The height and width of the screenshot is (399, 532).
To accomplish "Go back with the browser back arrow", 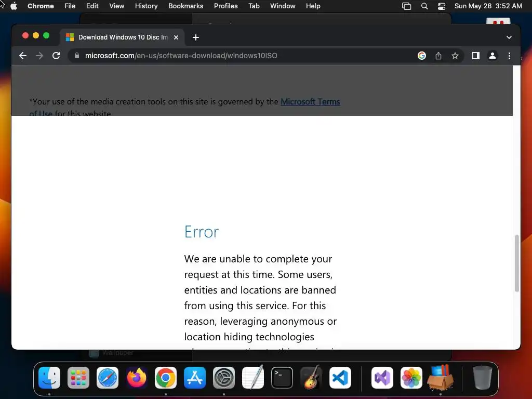I will pos(23,56).
